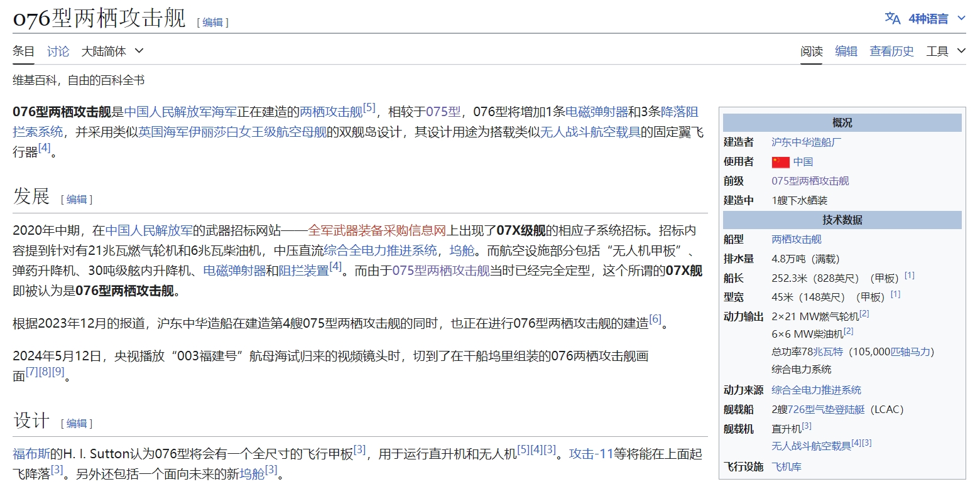
Task: Click citation [6] after 075型两栖攻击舰的建造
Action: point(655,319)
